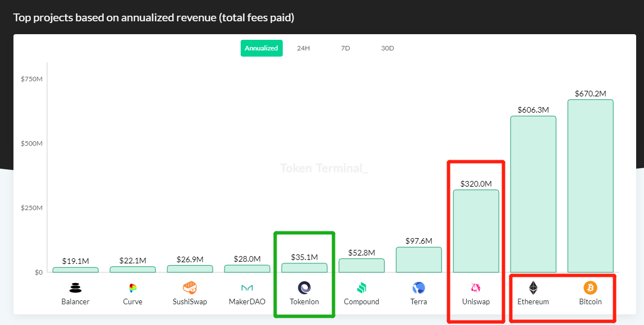
Task: Click the $35.1M value label
Action: click(x=305, y=257)
